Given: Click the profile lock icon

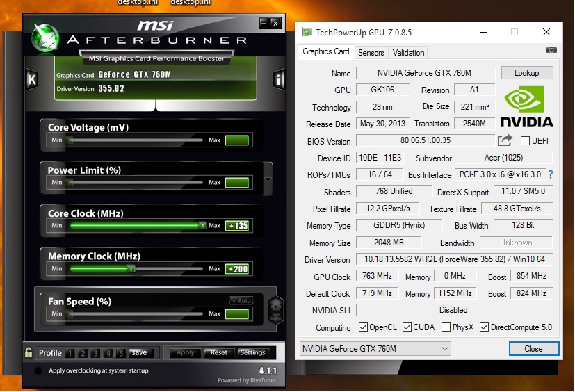Looking at the screenshot, I should (29, 352).
